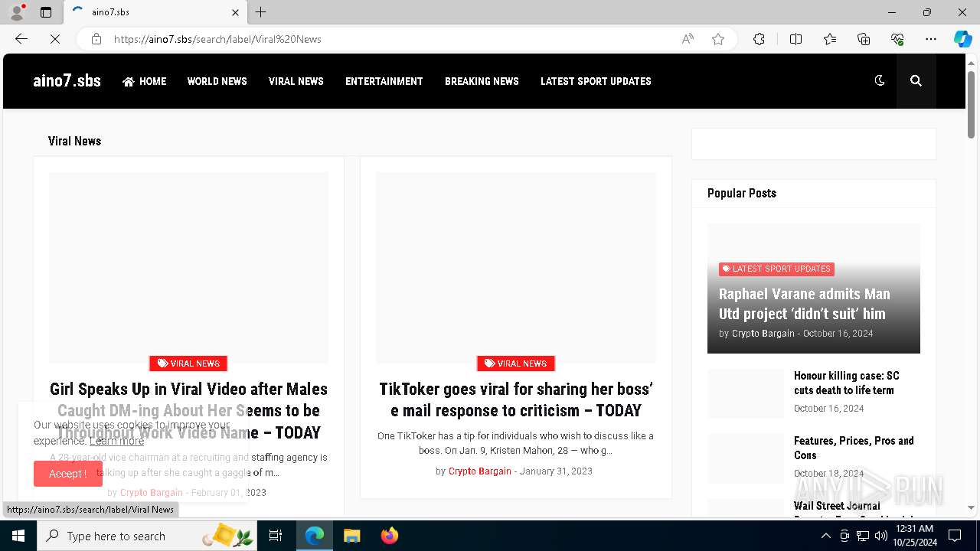Open Features, Prices thumbnail image
The height and width of the screenshot is (551, 980).
pos(746,458)
